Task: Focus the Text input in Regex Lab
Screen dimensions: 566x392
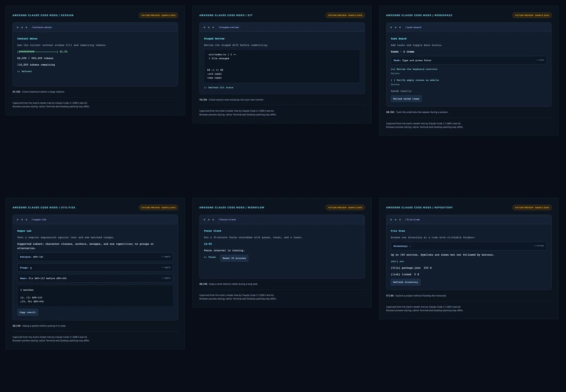Action: [x=95, y=278]
